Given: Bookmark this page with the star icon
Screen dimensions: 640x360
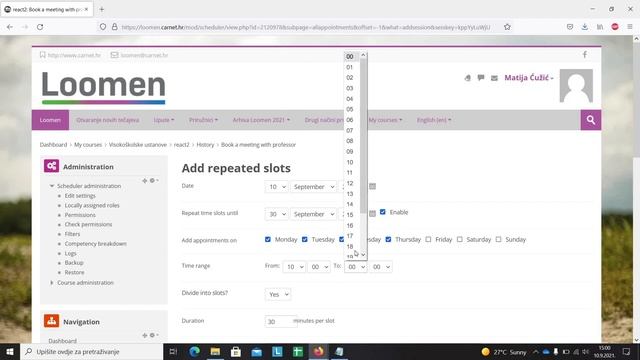Looking at the screenshot, I should point(507,27).
